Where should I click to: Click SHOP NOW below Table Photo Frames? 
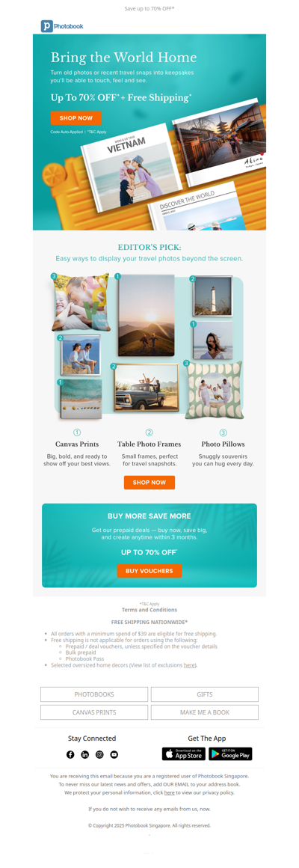[149, 483]
